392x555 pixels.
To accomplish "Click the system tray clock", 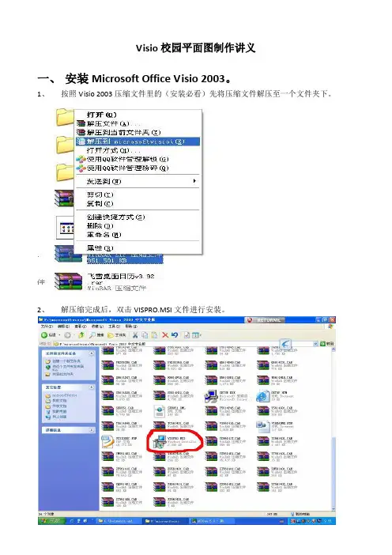I will (x=328, y=521).
